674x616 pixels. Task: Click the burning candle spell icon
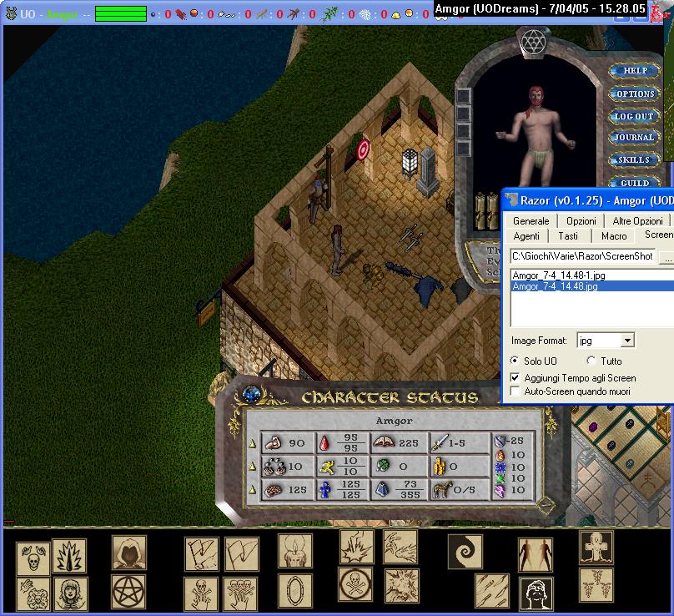[x=295, y=551]
